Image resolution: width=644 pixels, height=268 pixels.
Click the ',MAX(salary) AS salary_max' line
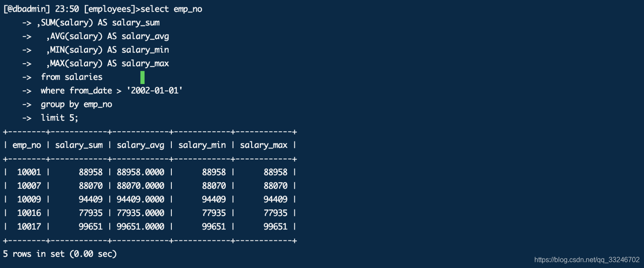[107, 64]
